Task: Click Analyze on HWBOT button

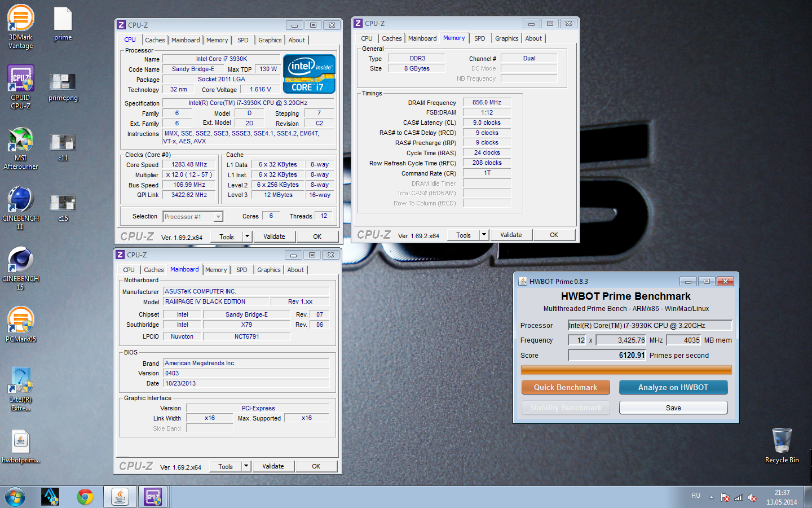Action: [673, 387]
